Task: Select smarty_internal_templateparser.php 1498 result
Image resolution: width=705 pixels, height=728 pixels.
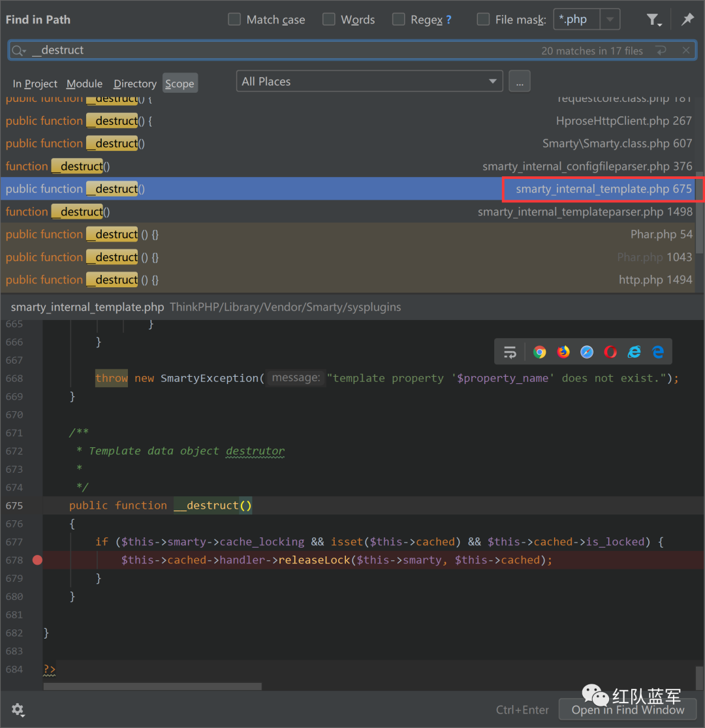Action: (x=348, y=212)
